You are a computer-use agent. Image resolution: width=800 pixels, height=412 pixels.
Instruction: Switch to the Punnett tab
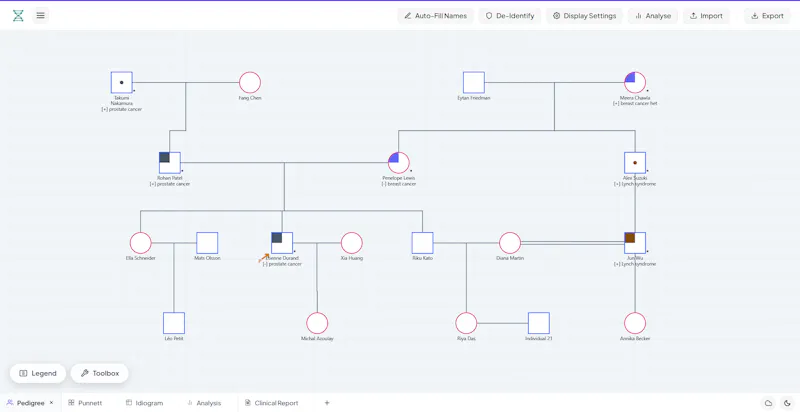click(x=85, y=403)
